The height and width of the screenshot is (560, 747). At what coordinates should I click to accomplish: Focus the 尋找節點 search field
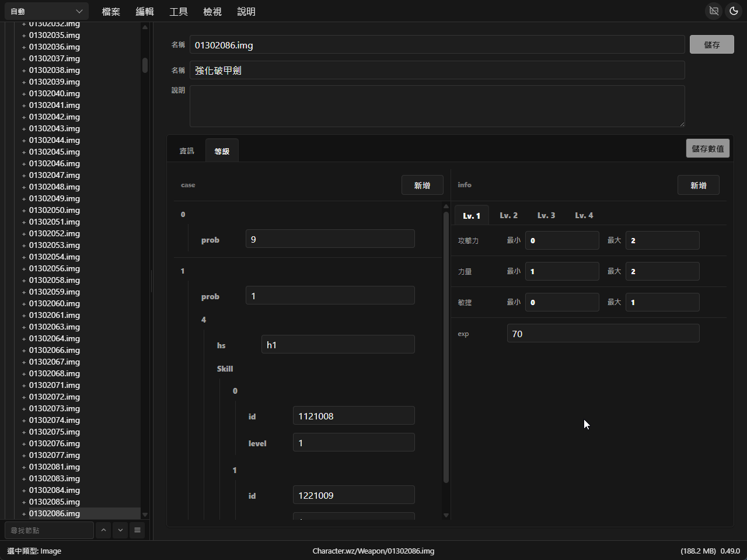pyautogui.click(x=49, y=530)
